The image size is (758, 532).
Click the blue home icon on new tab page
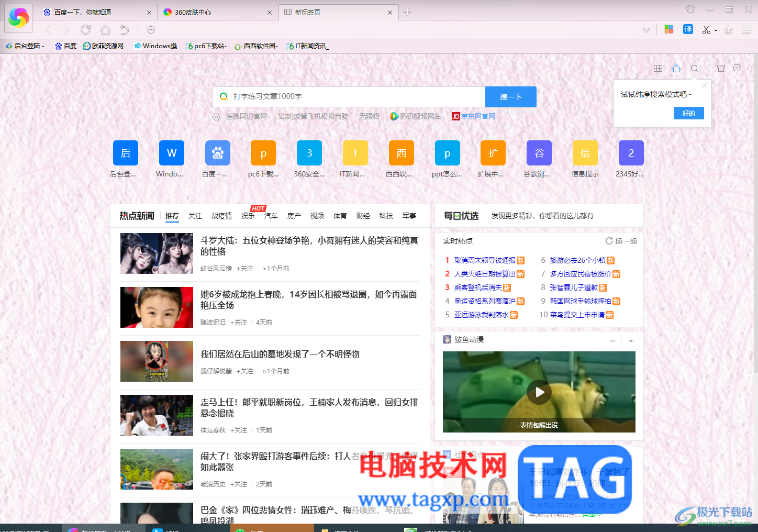tap(676, 68)
